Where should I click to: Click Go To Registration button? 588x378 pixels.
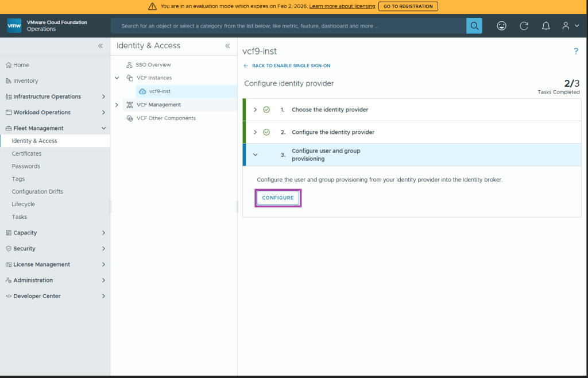[408, 6]
